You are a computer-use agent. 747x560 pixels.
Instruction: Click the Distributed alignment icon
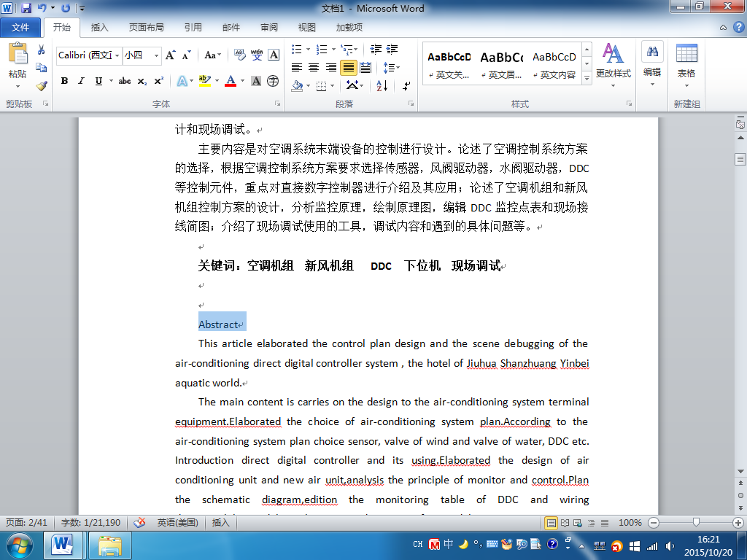click(365, 68)
